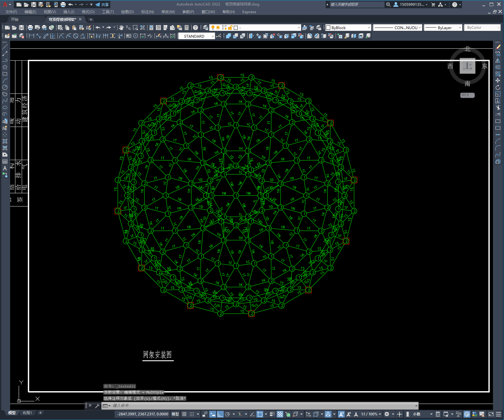Viewport: 504px width, 420px height.
Task: Open the Express menu
Action: tap(249, 12)
